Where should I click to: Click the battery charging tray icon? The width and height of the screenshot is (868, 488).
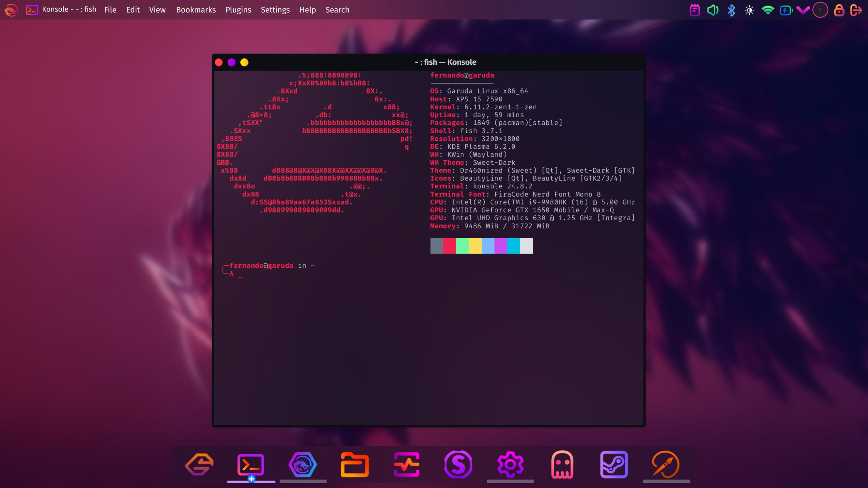[786, 10]
